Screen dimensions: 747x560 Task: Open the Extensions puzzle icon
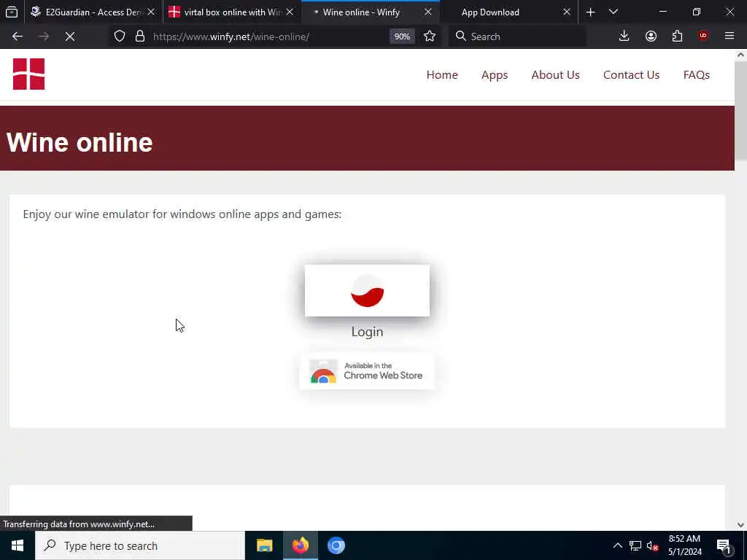tap(677, 36)
